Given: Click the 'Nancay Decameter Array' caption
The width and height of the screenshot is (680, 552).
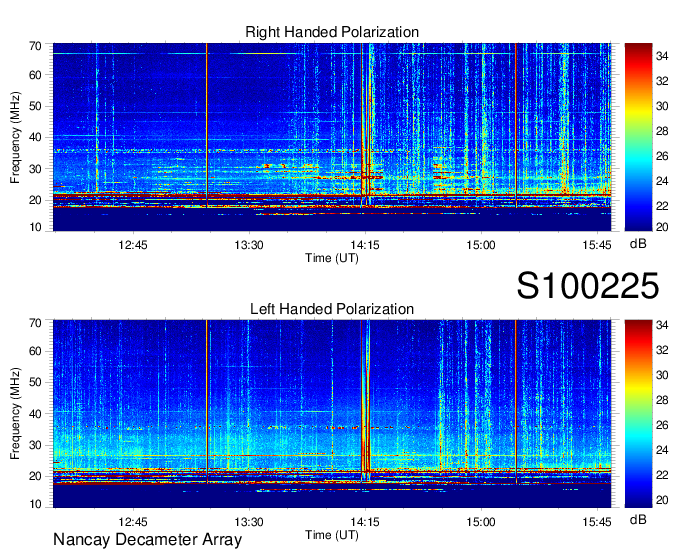Looking at the screenshot, I should pyautogui.click(x=147, y=540).
